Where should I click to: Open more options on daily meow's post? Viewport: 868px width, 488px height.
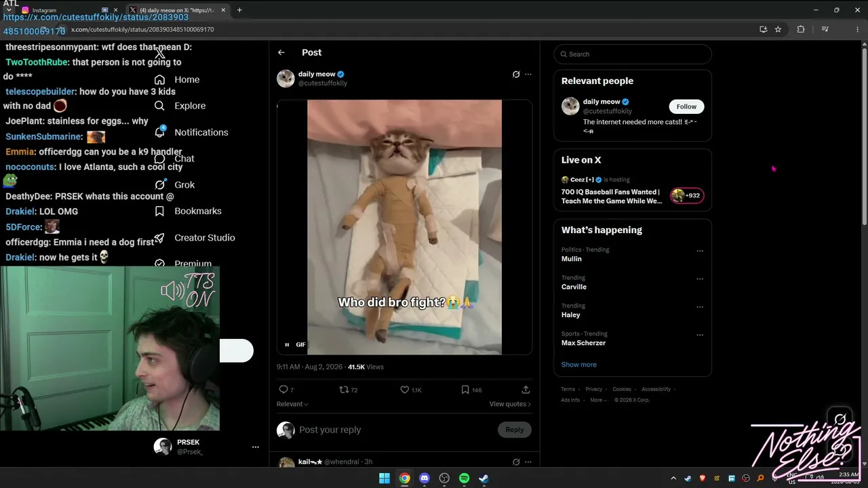pyautogui.click(x=528, y=75)
